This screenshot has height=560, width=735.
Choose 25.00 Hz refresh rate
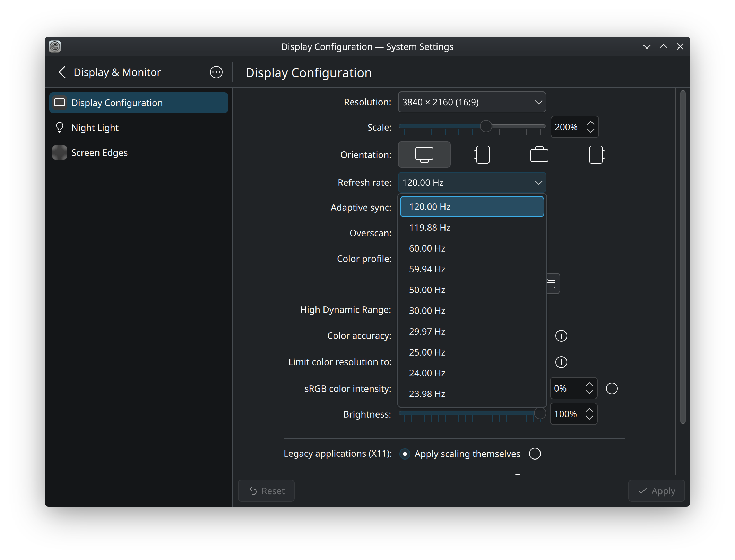472,352
